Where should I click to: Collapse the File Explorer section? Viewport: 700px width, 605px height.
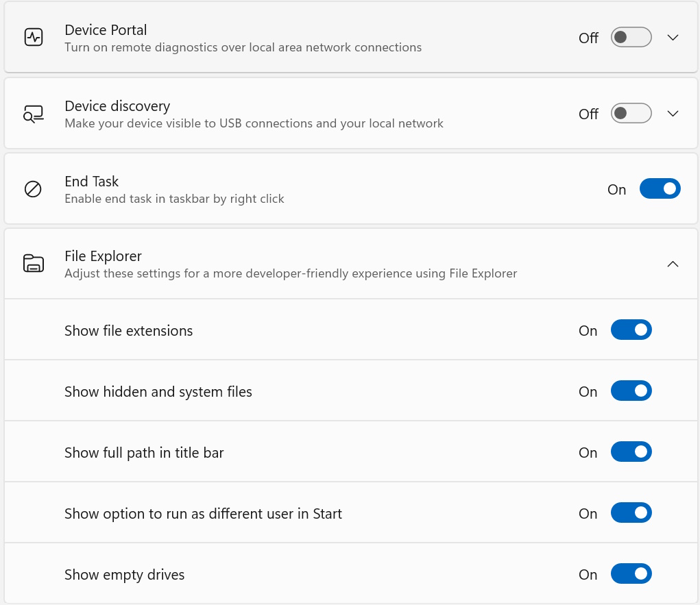pos(673,264)
